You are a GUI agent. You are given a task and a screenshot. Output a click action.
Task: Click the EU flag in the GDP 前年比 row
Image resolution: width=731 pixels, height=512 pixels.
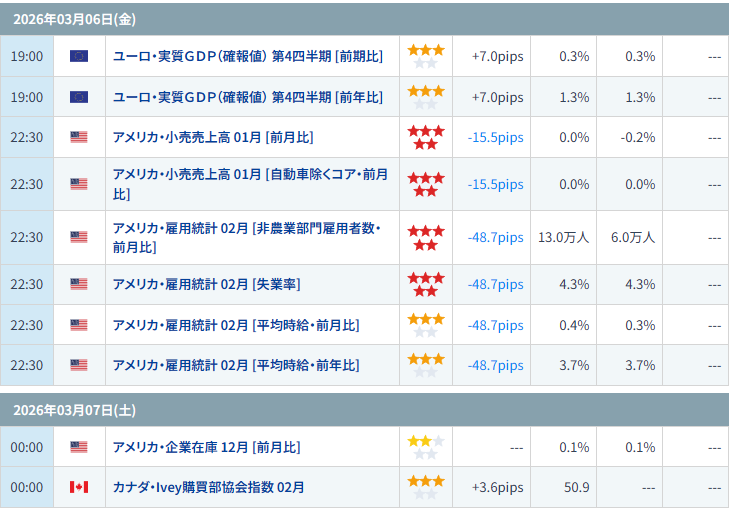(79, 97)
